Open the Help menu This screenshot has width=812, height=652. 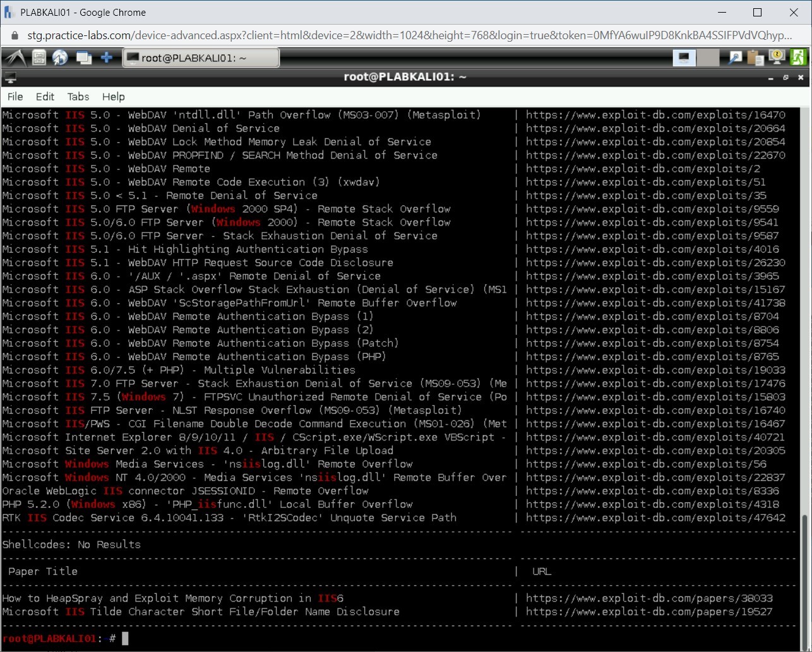(x=114, y=97)
